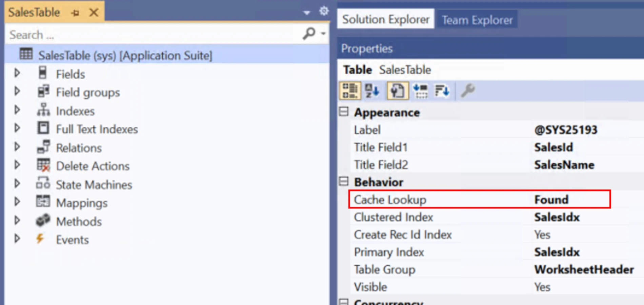Select the Title Field1 value SalesId
Viewport: 644px width, 305px height.
554,147
